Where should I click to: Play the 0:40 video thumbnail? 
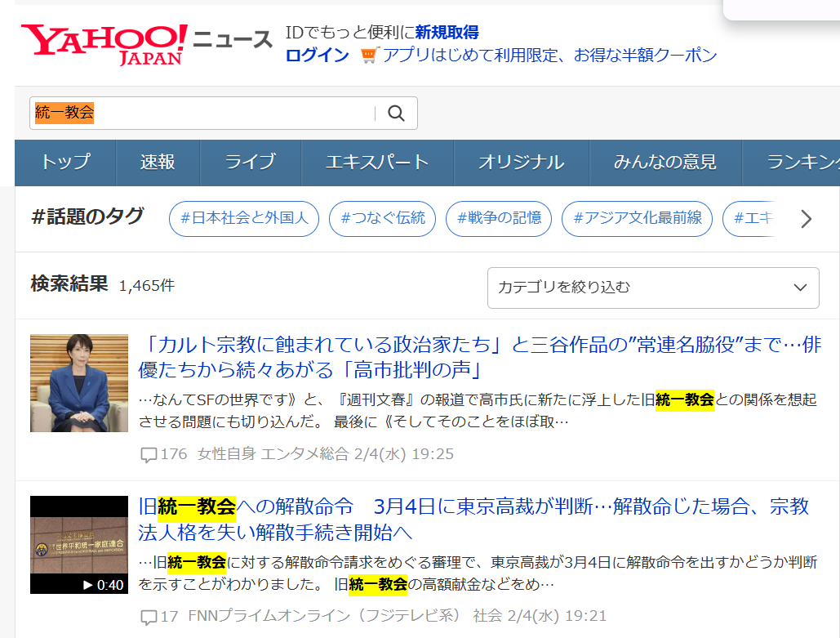tap(79, 545)
